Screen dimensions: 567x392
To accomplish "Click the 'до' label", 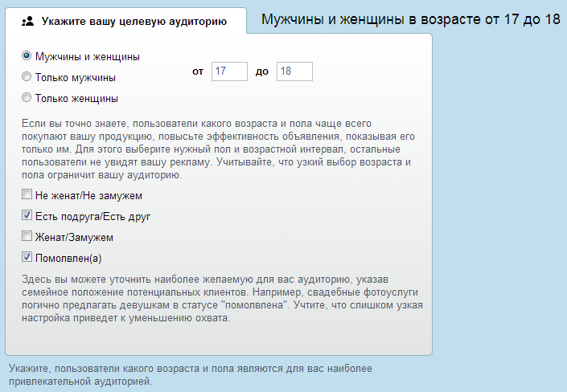I will click(x=262, y=71).
